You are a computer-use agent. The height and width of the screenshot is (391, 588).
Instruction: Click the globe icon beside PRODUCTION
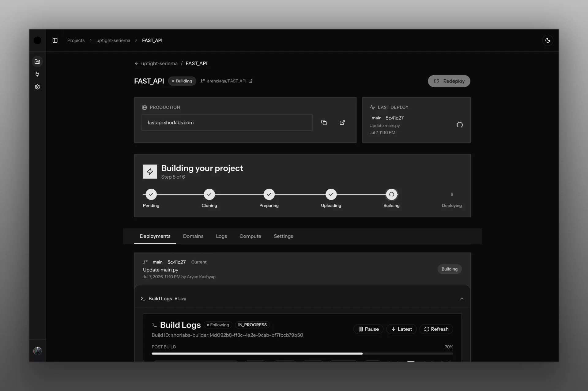(x=144, y=108)
